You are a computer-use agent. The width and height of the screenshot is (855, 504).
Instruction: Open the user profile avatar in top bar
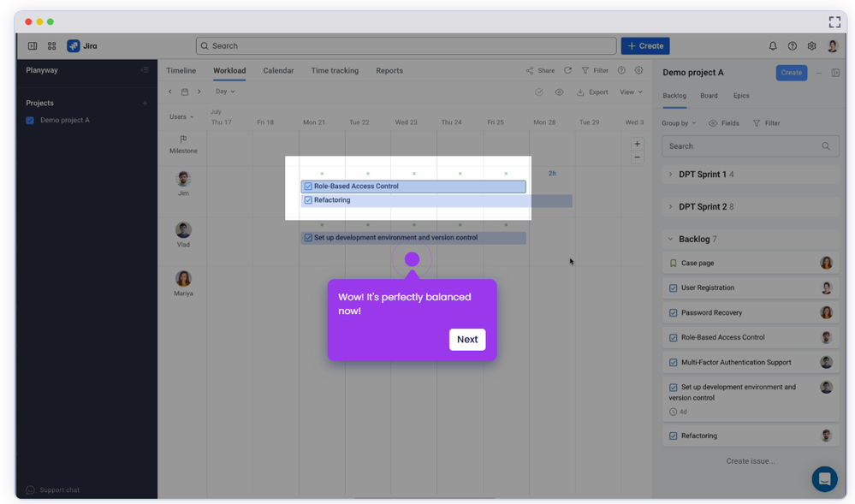coord(833,46)
